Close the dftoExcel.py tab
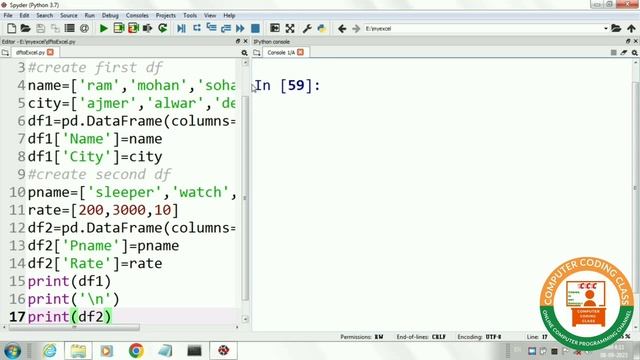The width and height of the screenshot is (640, 360). pos(50,52)
